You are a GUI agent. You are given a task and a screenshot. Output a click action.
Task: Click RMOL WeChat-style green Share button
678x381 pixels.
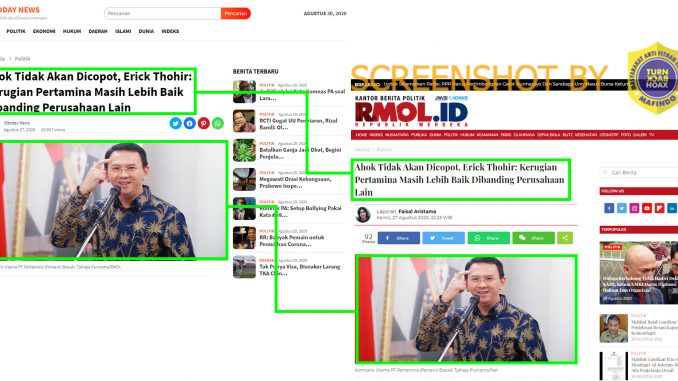pos(534,238)
